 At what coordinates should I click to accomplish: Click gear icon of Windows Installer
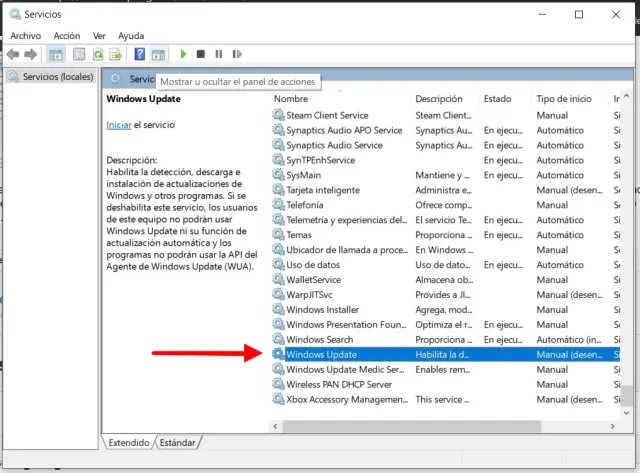[x=278, y=309]
